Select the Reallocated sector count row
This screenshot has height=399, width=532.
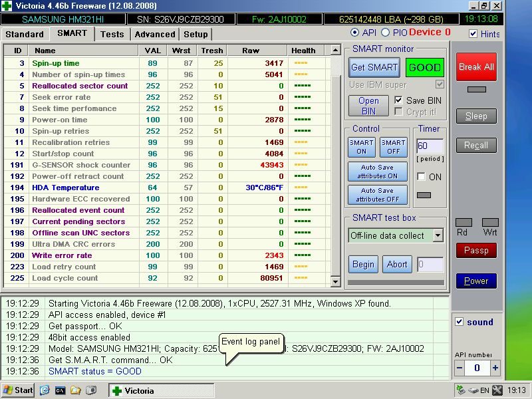click(166, 86)
